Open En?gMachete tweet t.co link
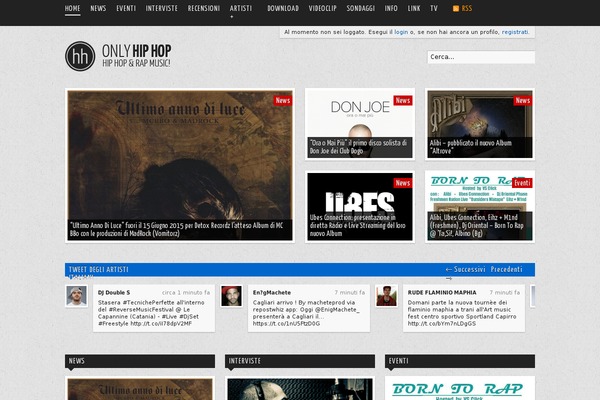Screen dimensions: 600x400 click(286, 324)
